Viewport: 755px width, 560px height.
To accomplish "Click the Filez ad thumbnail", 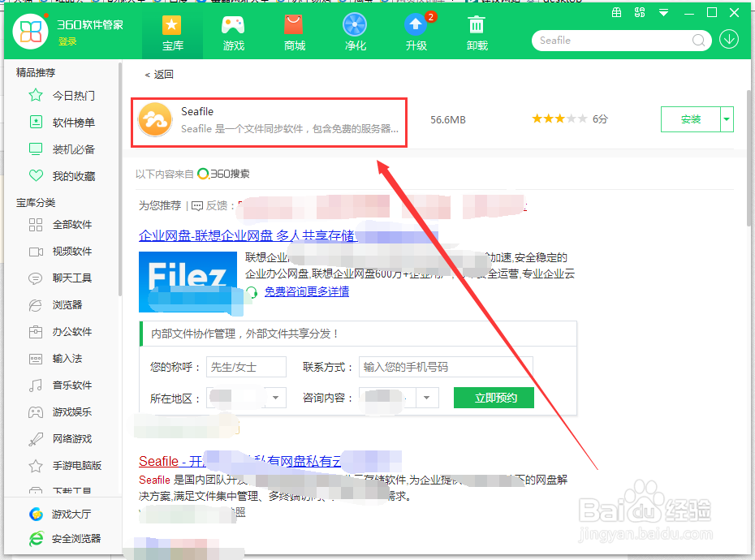I will pos(188,282).
